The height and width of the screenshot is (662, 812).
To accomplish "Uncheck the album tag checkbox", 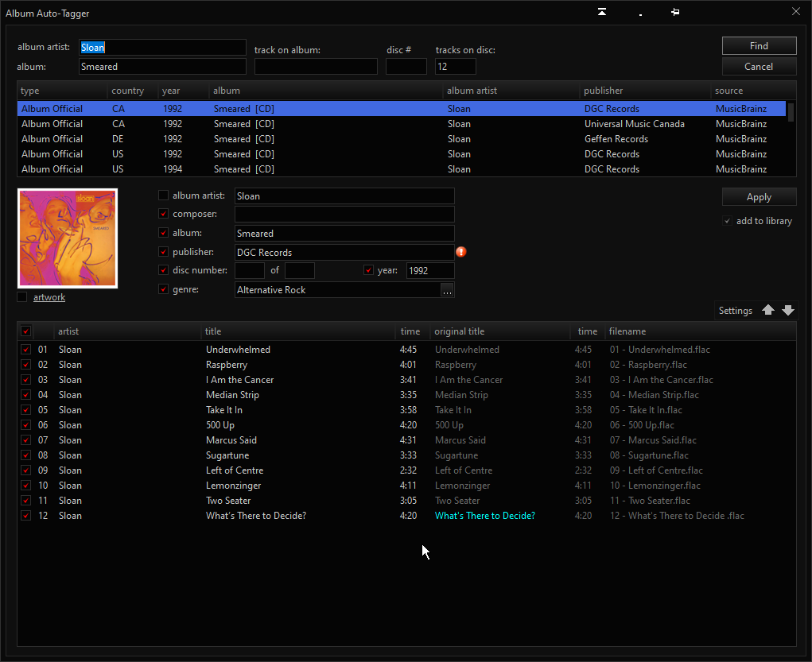I will [x=163, y=232].
